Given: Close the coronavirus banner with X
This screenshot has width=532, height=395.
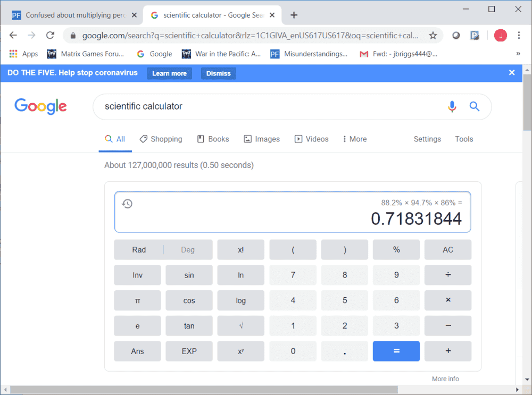Looking at the screenshot, I should (x=512, y=73).
